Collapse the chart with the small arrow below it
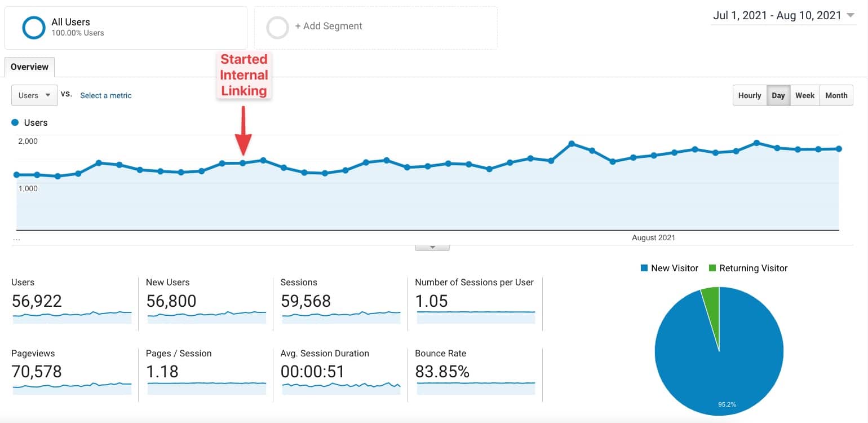868x423 pixels. point(432,245)
